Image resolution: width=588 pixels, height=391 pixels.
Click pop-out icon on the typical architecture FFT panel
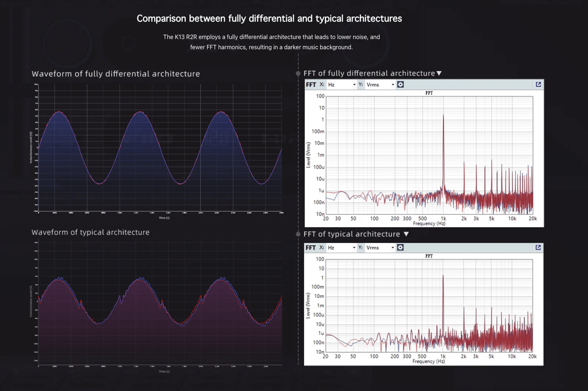pyautogui.click(x=538, y=247)
